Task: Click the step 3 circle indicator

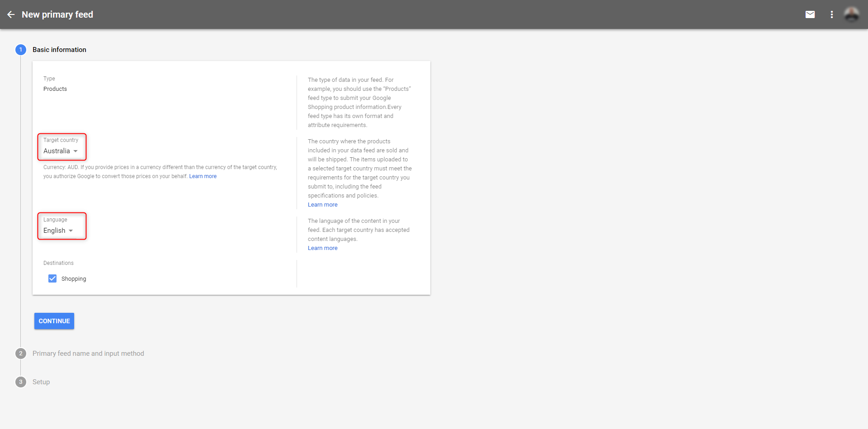Action: tap(20, 382)
